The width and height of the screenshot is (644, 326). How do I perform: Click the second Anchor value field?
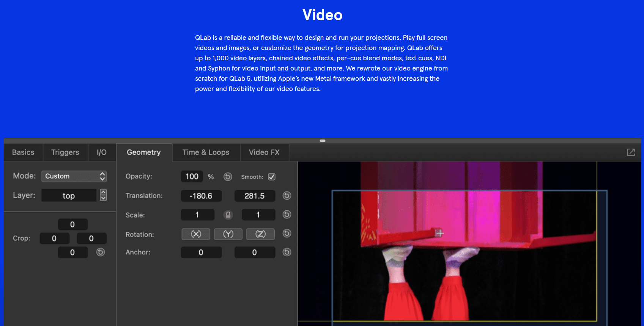coord(255,252)
